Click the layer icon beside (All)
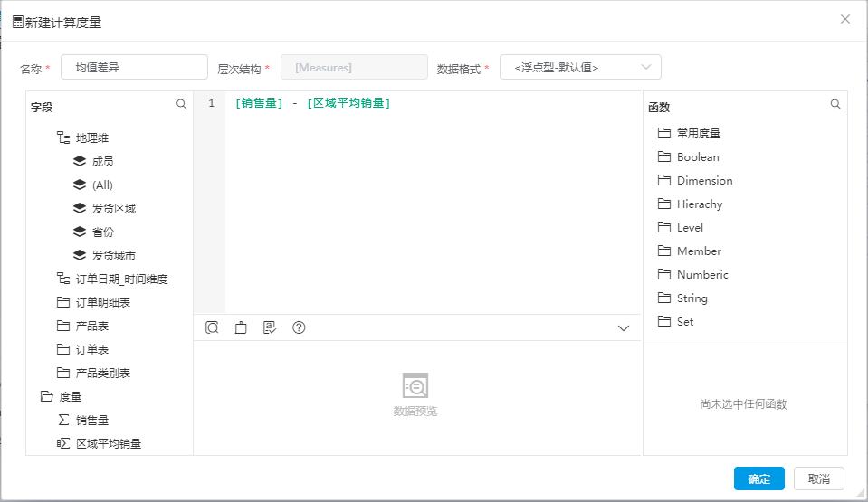Image resolution: width=868 pixels, height=502 pixels. (x=80, y=185)
